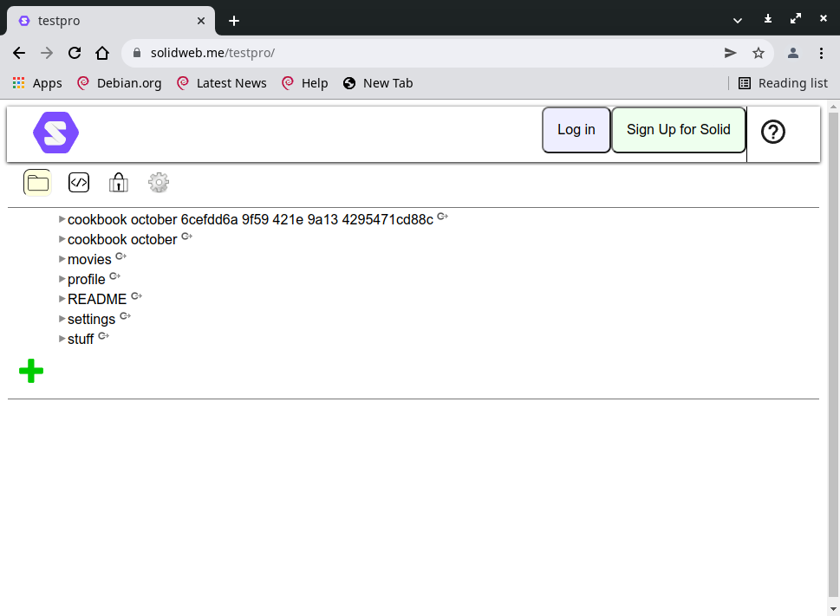Click the Log in button
This screenshot has width=840, height=616.
[x=576, y=130]
